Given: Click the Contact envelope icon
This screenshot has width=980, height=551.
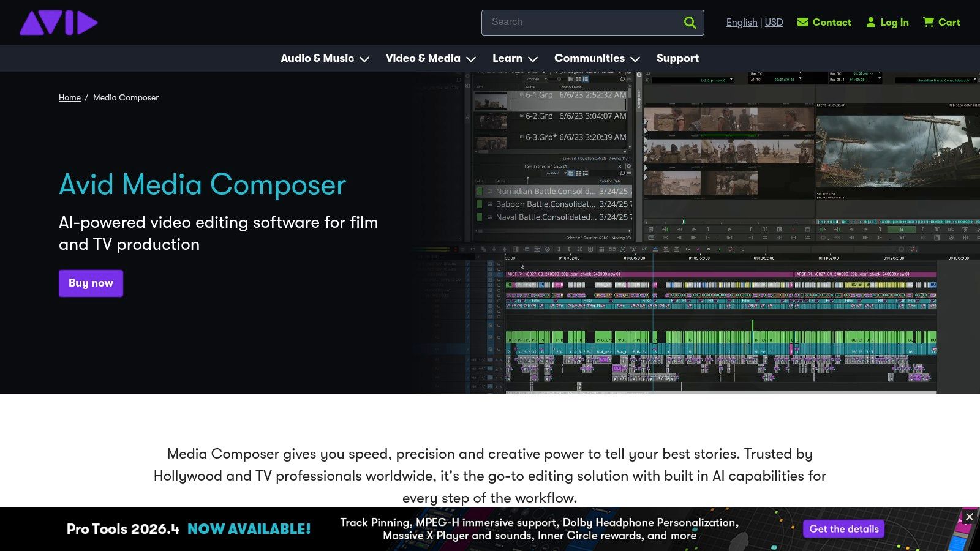Looking at the screenshot, I should point(803,22).
